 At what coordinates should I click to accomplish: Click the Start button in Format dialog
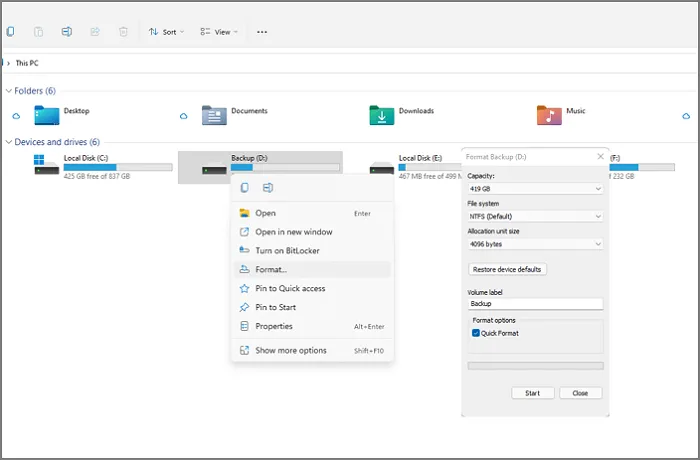point(532,393)
